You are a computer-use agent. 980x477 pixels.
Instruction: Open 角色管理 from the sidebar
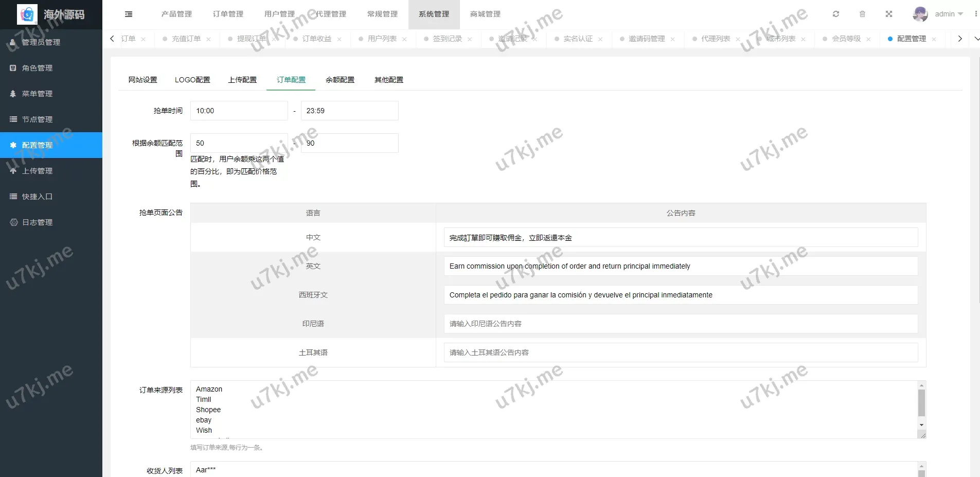[x=36, y=68]
